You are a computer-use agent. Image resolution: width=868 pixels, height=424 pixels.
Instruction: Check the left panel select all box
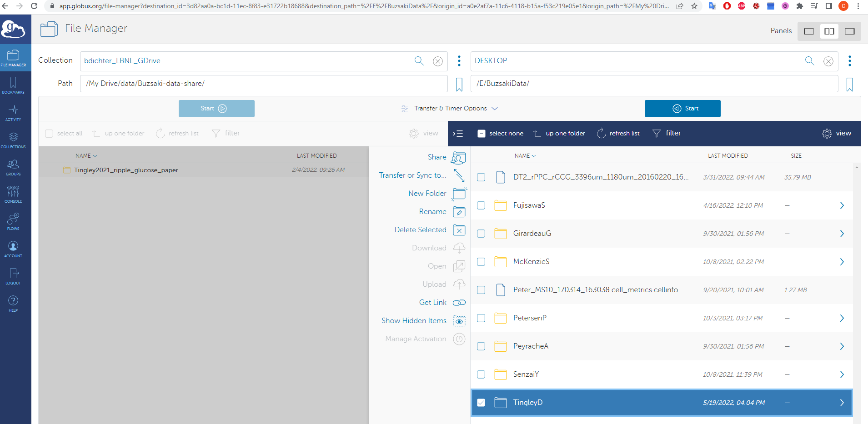[49, 134]
